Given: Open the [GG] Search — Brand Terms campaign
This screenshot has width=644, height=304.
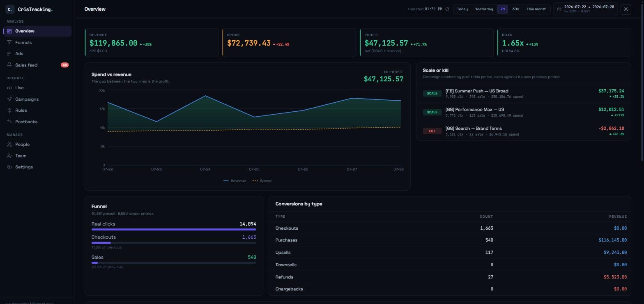Looking at the screenshot, I should [523, 131].
